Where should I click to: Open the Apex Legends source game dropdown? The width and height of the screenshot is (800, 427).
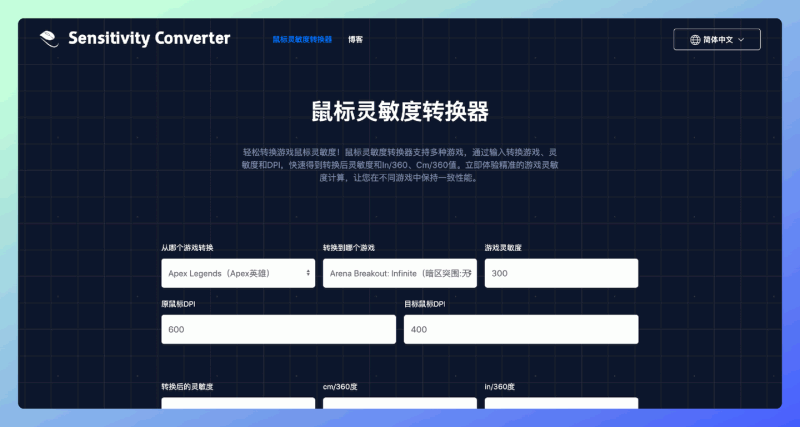[238, 273]
